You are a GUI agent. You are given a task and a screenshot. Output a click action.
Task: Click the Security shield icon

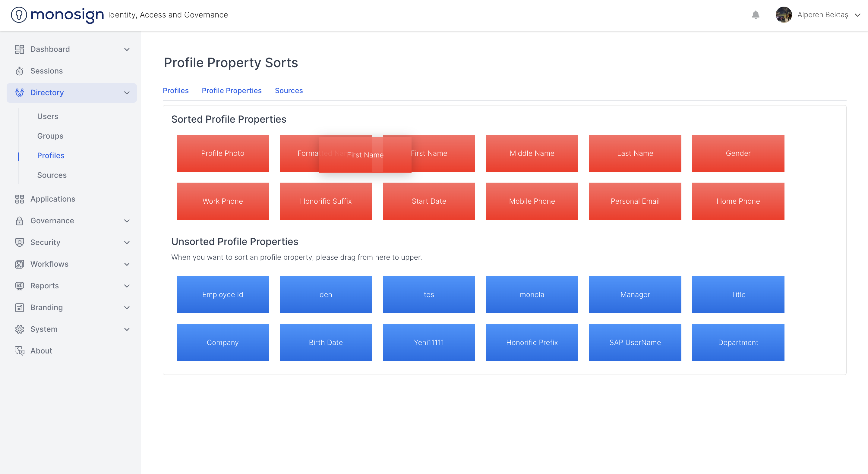pos(20,243)
